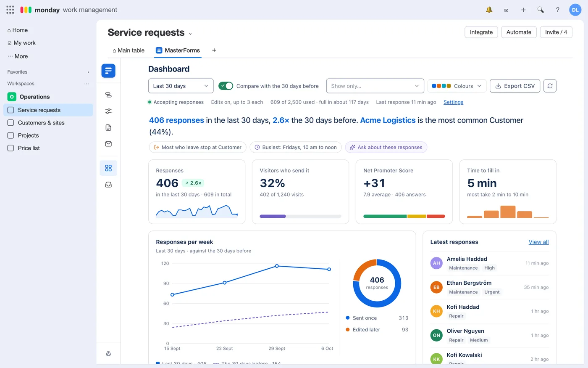Toggle Compare with the 30 days before

point(226,86)
